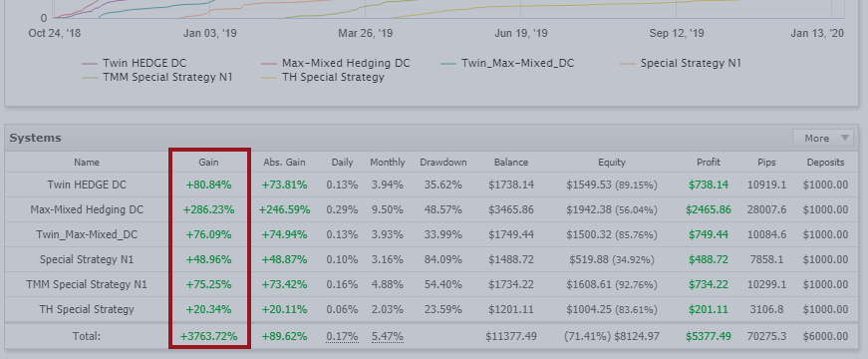Screen dimensions: 868x359
Task: Select the $519.88 equity cell
Action: 612,260
